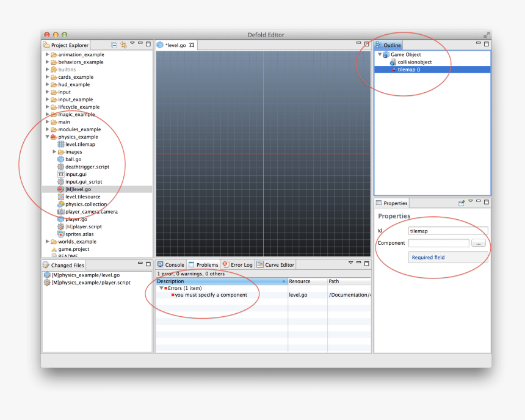Click the sprites.atlas file icon
The width and height of the screenshot is (525, 420).
click(60, 234)
